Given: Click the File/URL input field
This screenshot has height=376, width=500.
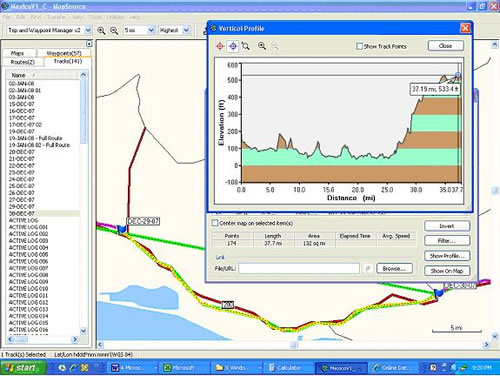Looking at the screenshot, I should tap(299, 268).
